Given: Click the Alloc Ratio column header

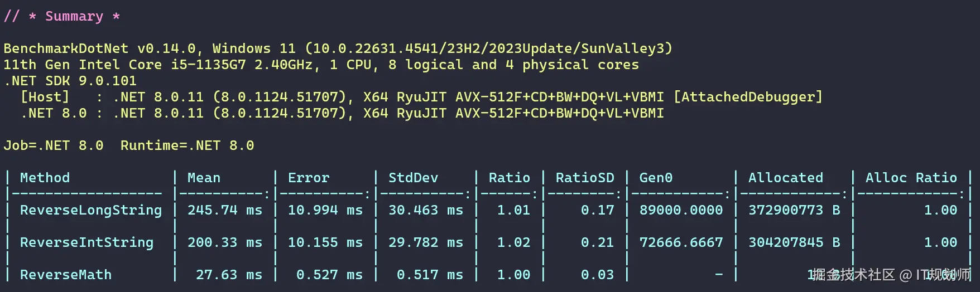Looking at the screenshot, I should (x=911, y=178).
